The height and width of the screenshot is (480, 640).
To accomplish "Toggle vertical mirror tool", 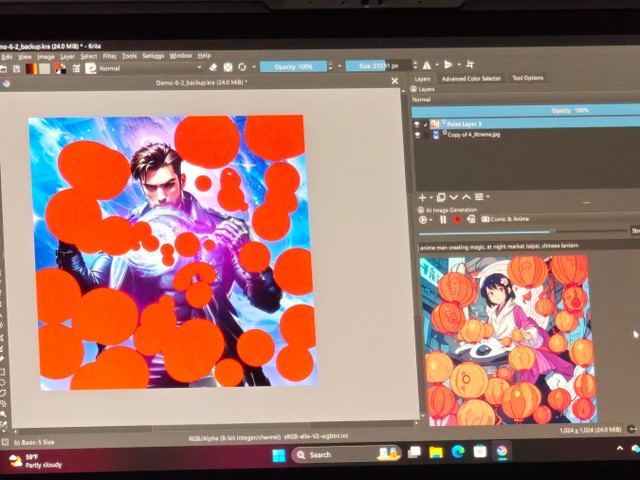I will (448, 64).
